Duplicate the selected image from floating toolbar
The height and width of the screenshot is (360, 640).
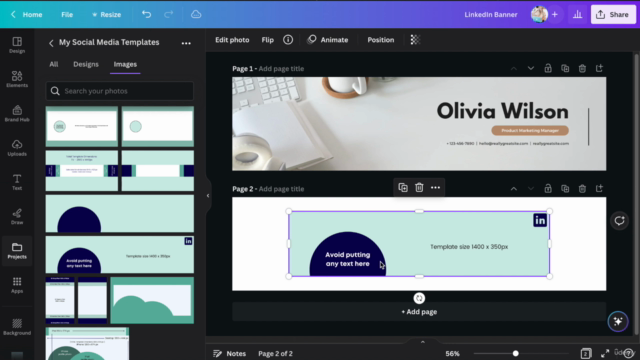pos(403,188)
